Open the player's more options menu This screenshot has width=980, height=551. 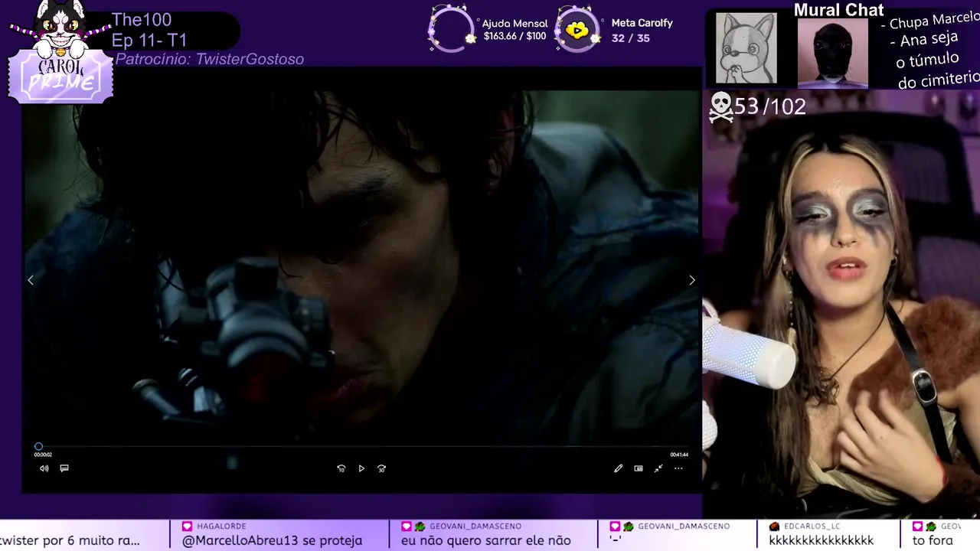click(678, 468)
